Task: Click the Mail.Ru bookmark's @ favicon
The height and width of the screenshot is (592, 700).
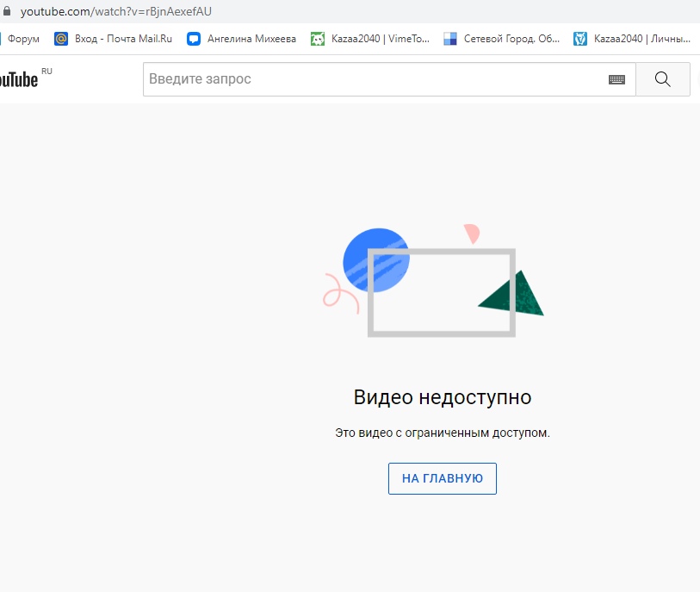Action: tap(61, 39)
